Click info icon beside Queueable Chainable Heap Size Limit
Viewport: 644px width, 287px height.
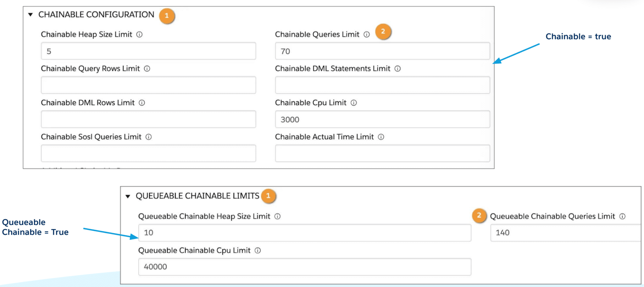point(278,217)
